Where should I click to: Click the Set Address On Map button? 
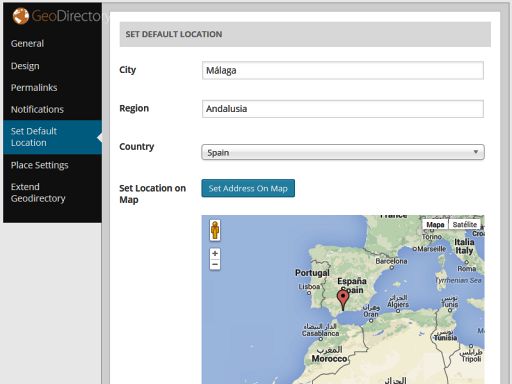coord(248,188)
